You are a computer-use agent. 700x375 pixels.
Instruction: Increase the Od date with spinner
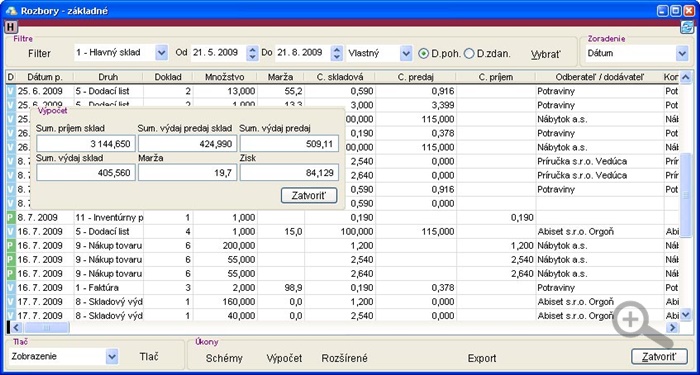(x=253, y=50)
